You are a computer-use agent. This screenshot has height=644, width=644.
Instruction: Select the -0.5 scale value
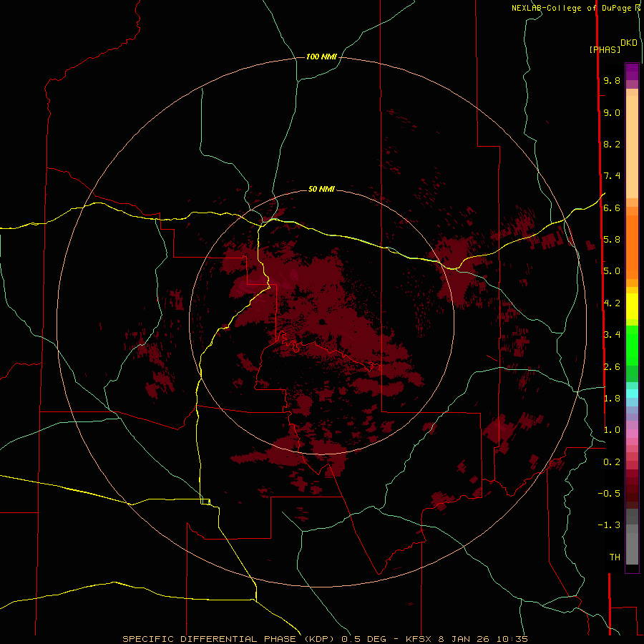609,494
